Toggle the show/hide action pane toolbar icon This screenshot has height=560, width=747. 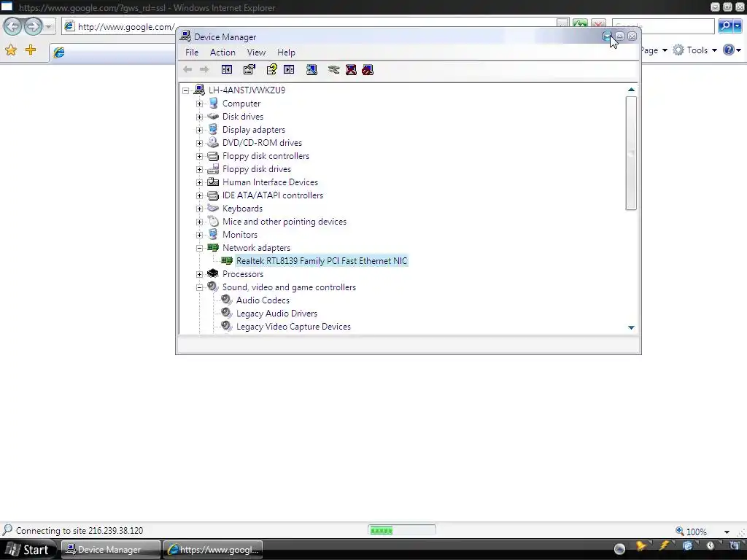pos(289,69)
